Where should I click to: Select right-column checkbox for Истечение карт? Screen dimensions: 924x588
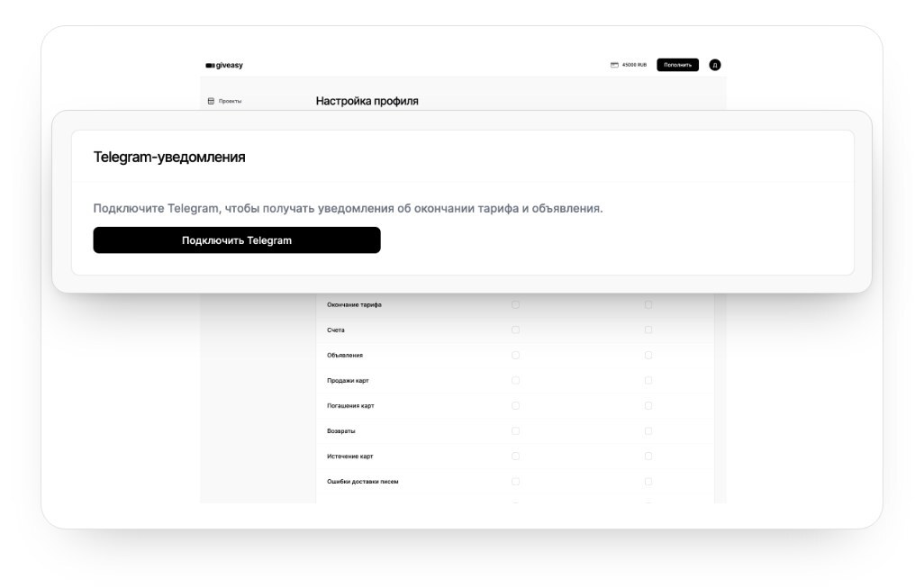tap(648, 456)
